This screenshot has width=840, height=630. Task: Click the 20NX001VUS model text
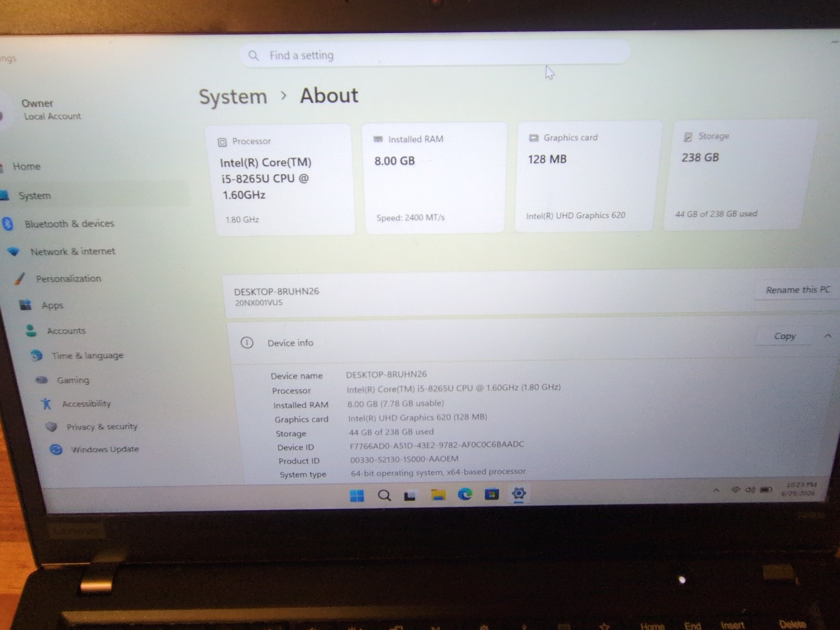pyautogui.click(x=259, y=303)
